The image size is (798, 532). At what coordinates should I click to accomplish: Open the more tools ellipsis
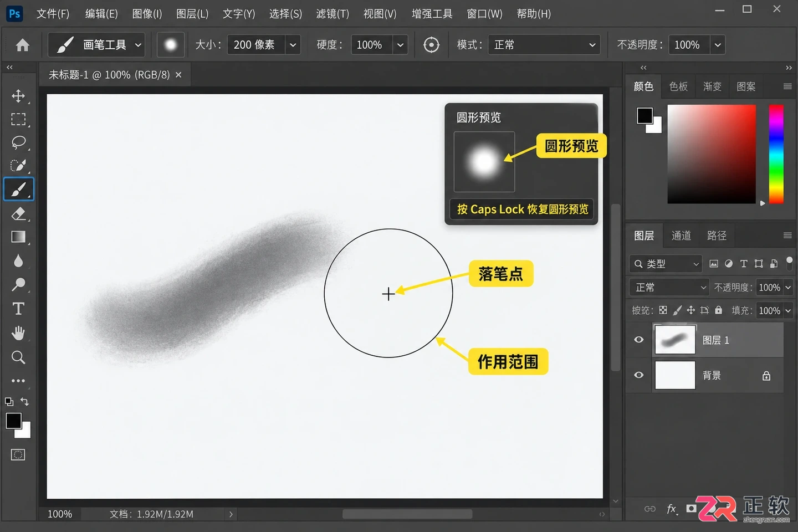[18, 381]
